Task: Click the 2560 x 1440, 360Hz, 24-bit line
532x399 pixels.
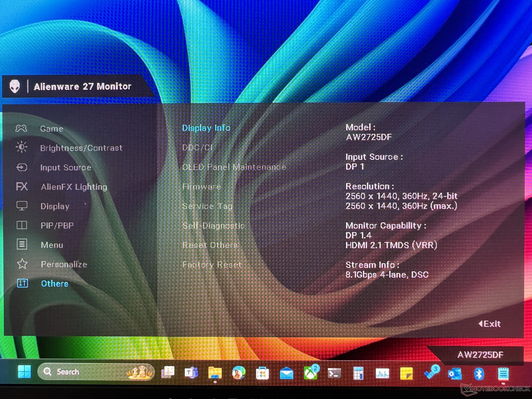Action: point(401,196)
